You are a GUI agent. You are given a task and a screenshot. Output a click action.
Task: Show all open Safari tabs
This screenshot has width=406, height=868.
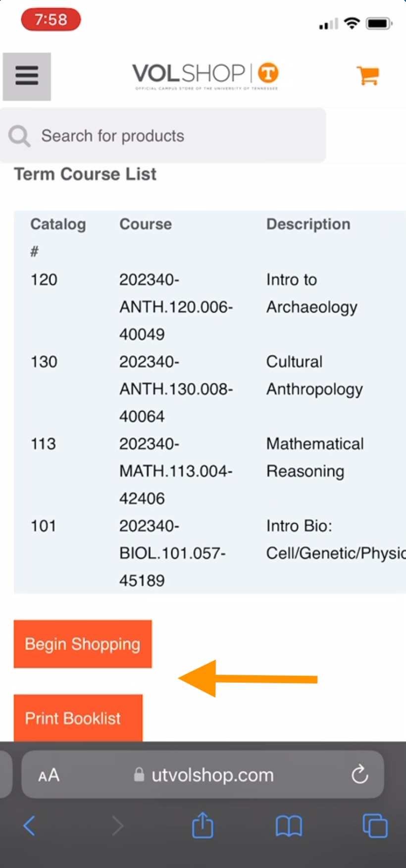click(375, 826)
